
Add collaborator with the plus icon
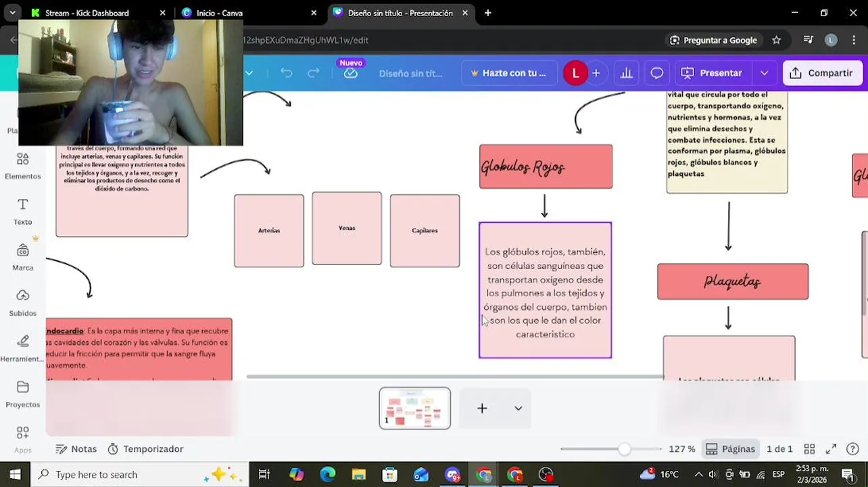(x=596, y=73)
